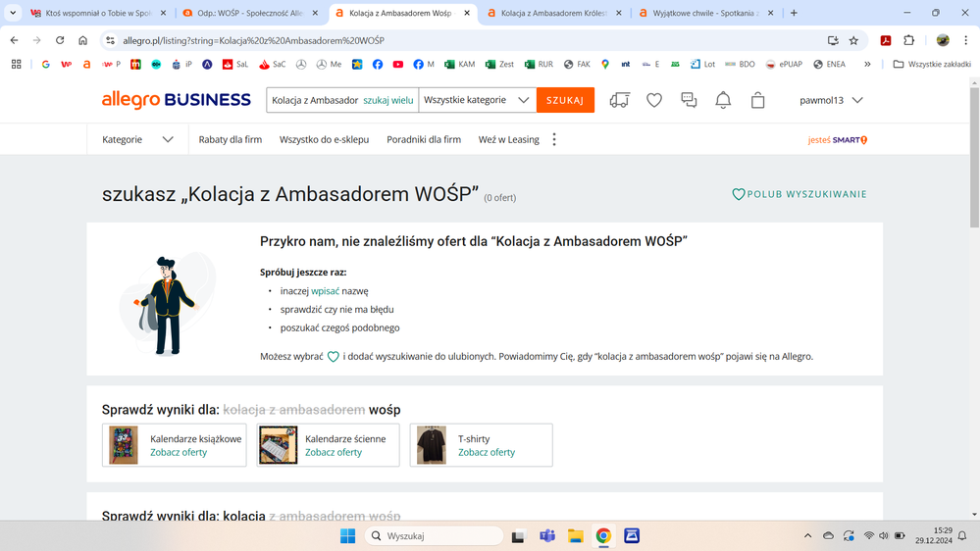Click the install app icon in address bar

tap(833, 40)
